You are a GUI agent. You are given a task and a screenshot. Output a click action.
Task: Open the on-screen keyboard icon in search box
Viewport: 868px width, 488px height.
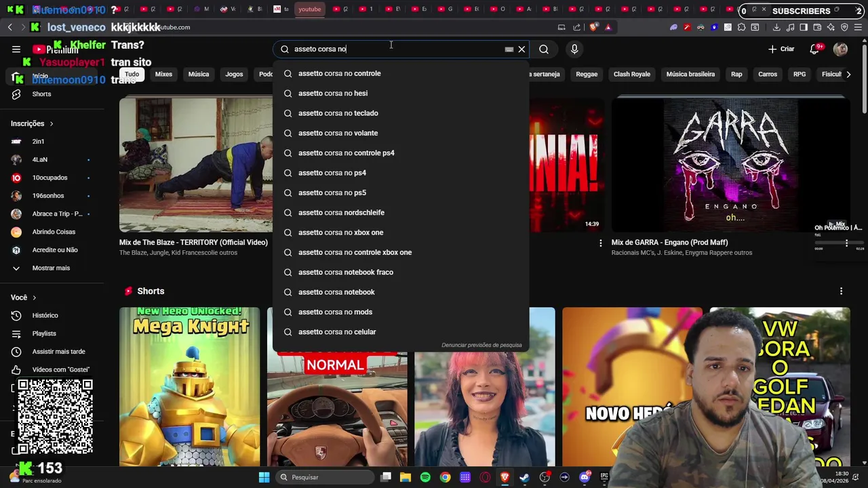click(509, 49)
